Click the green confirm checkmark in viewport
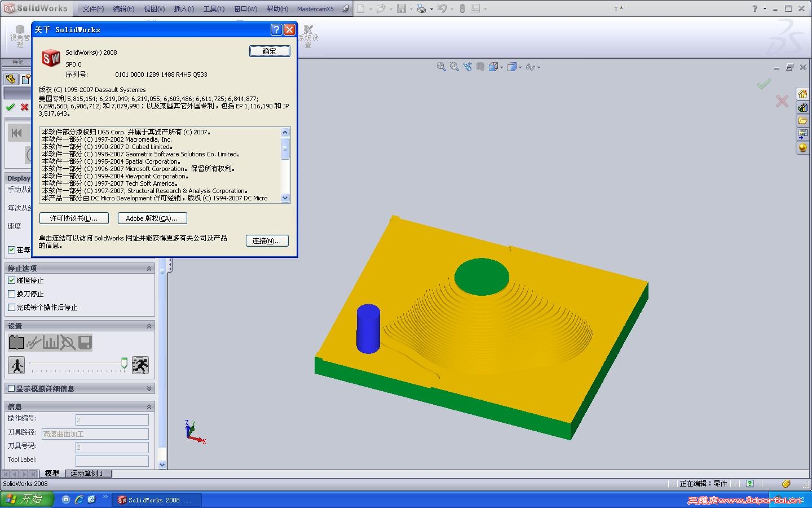Viewport: 812px width, 508px height. [x=764, y=84]
